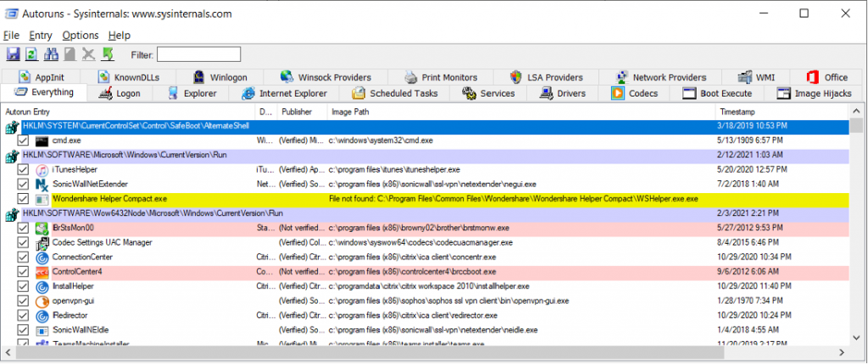
Task: Click the Autoruns app icon in title bar
Action: (11, 14)
